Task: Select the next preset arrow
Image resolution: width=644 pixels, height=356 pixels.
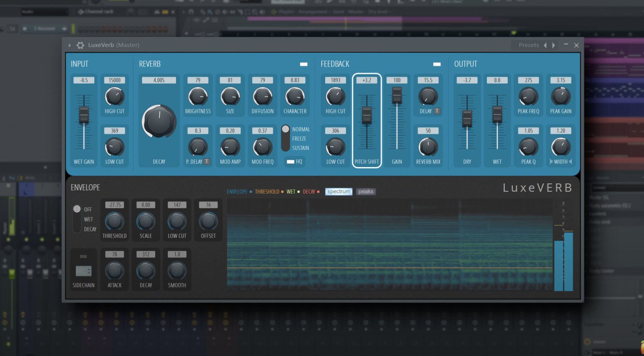Action: [554, 45]
